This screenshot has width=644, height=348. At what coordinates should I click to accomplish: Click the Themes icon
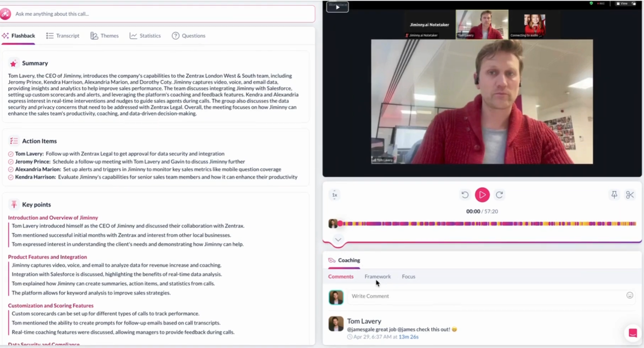point(94,36)
